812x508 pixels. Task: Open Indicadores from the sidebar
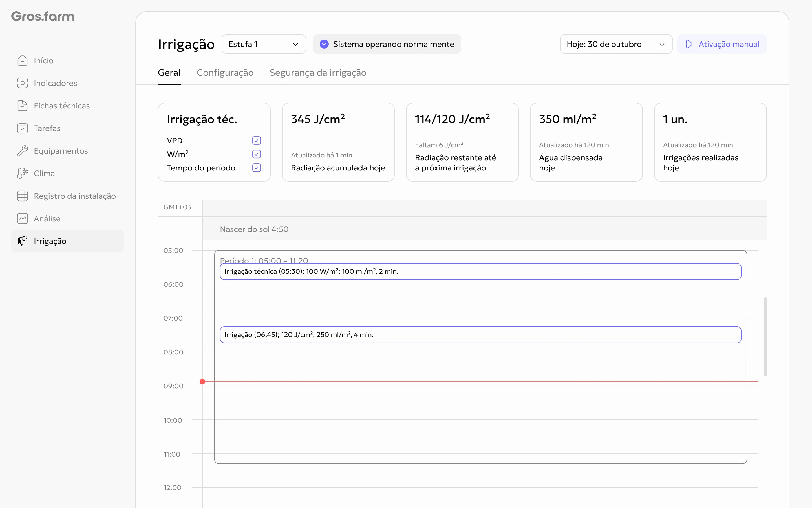coord(67,83)
